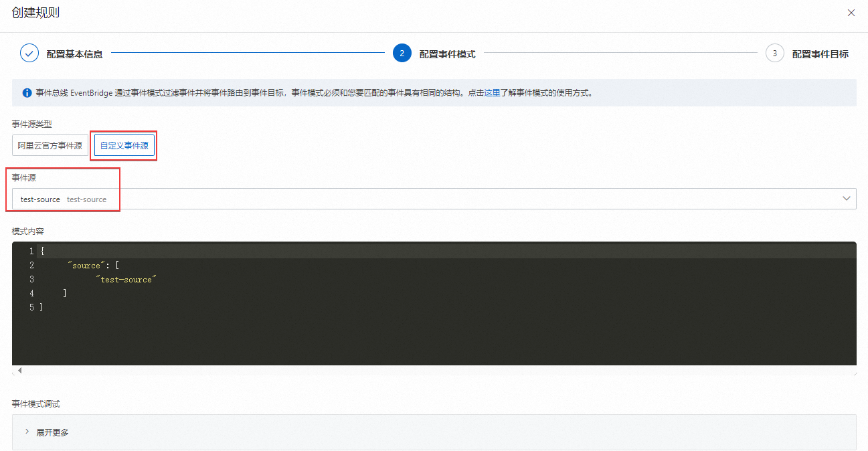Expand the 展开更多 section
This screenshot has height=451, width=868.
click(434, 432)
